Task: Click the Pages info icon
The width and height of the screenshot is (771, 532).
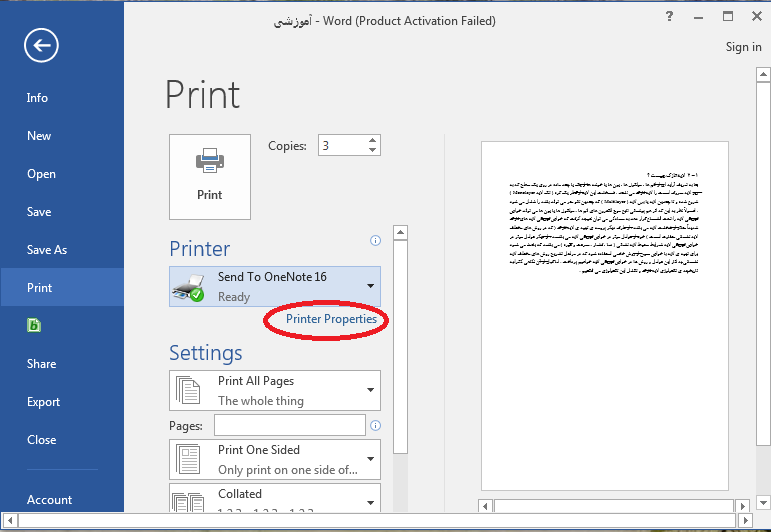Action: [x=375, y=425]
